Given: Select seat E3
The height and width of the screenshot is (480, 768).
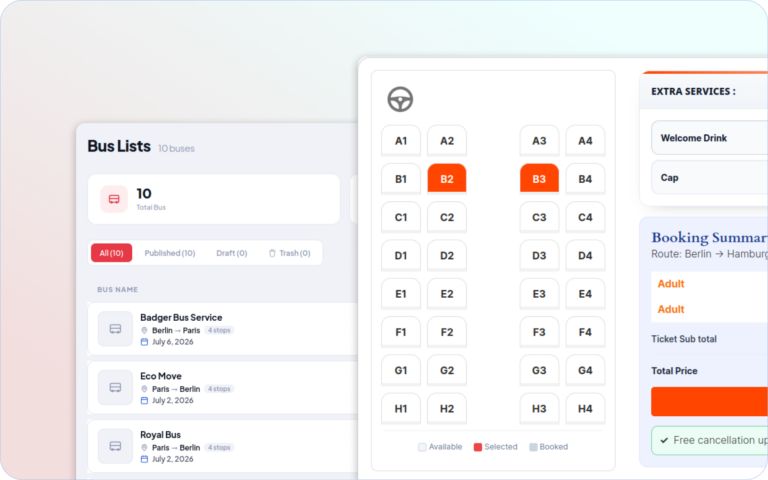Looking at the screenshot, I should point(539,294).
